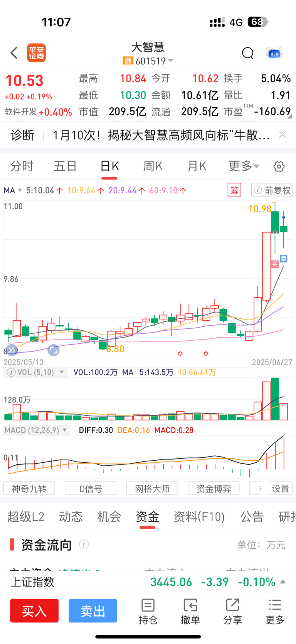Tap the MACD:0.28 readout
This screenshot has height=644, width=296.
tap(174, 430)
